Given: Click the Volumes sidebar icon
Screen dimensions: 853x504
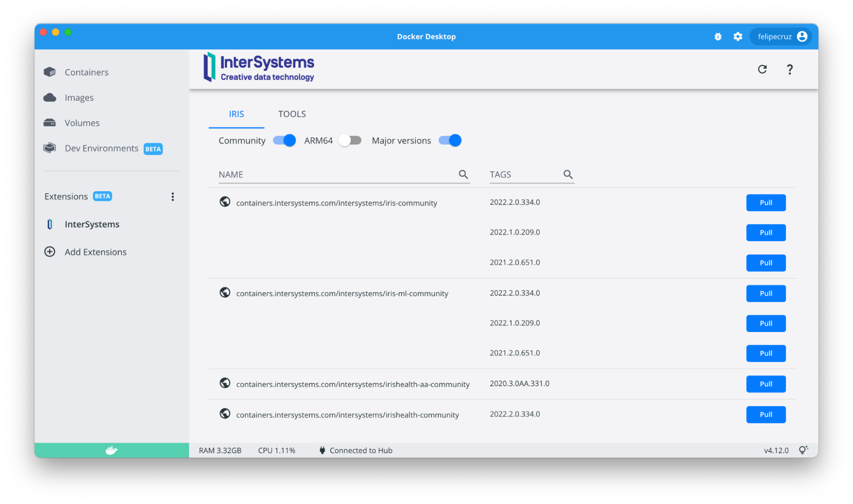Looking at the screenshot, I should point(49,122).
